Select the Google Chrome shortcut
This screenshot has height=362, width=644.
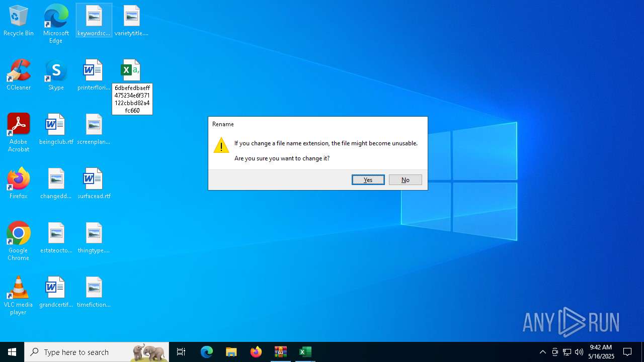(x=19, y=241)
